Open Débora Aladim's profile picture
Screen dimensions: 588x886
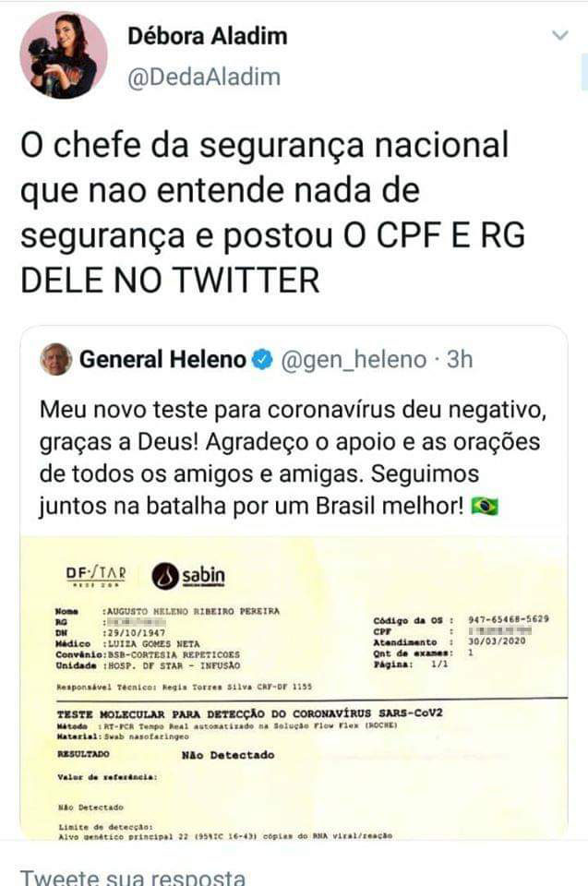(64, 55)
